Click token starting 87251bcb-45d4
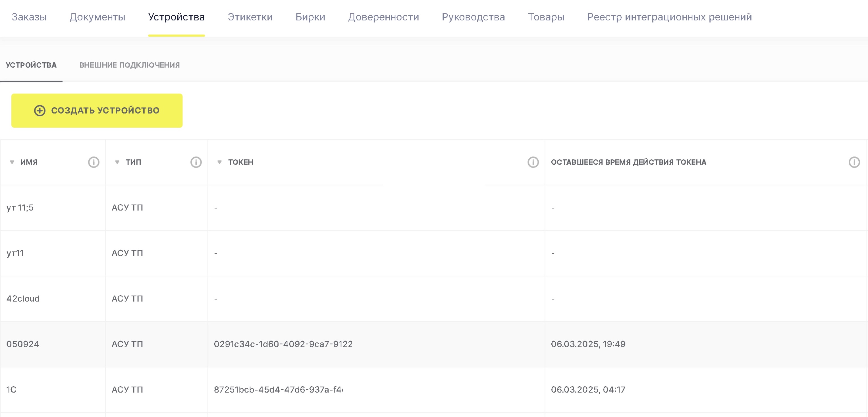This screenshot has width=868, height=417. 279,390
